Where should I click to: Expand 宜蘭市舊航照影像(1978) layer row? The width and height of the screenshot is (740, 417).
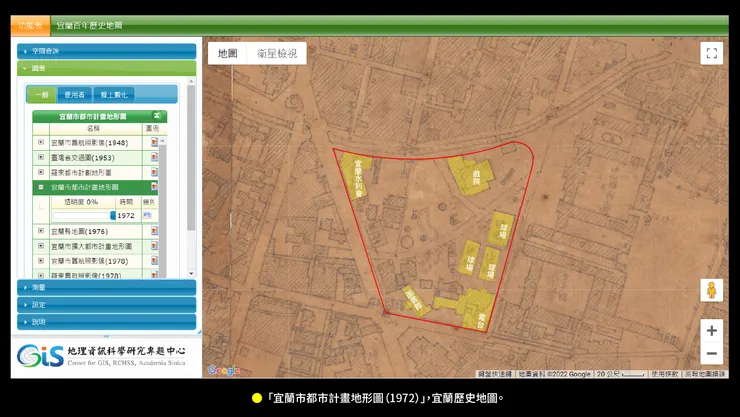41,260
